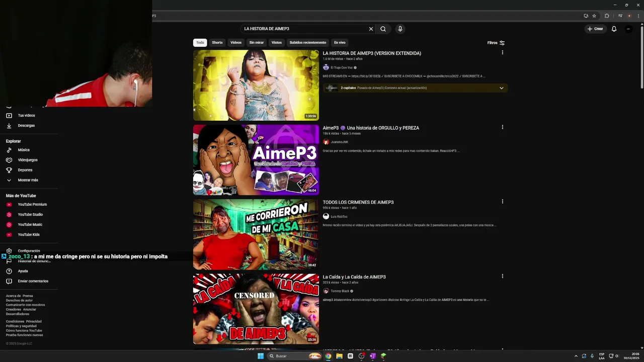The image size is (644, 362).
Task: Open the Filtros search filters
Action: pyautogui.click(x=496, y=43)
